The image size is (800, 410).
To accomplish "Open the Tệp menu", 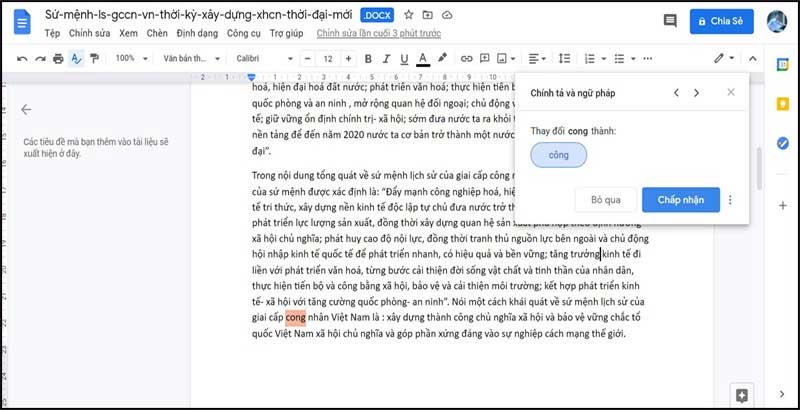I will click(x=52, y=34).
